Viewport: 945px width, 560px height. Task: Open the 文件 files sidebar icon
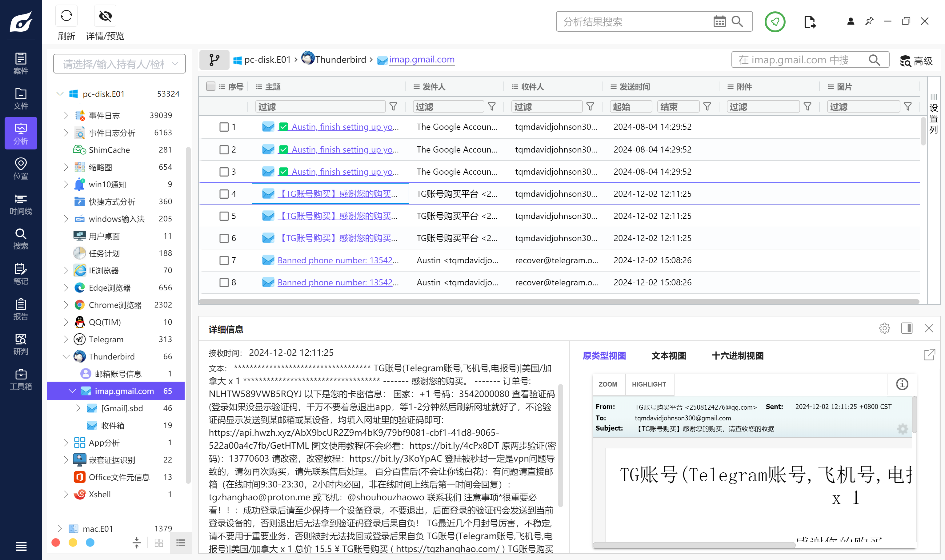[21, 98]
